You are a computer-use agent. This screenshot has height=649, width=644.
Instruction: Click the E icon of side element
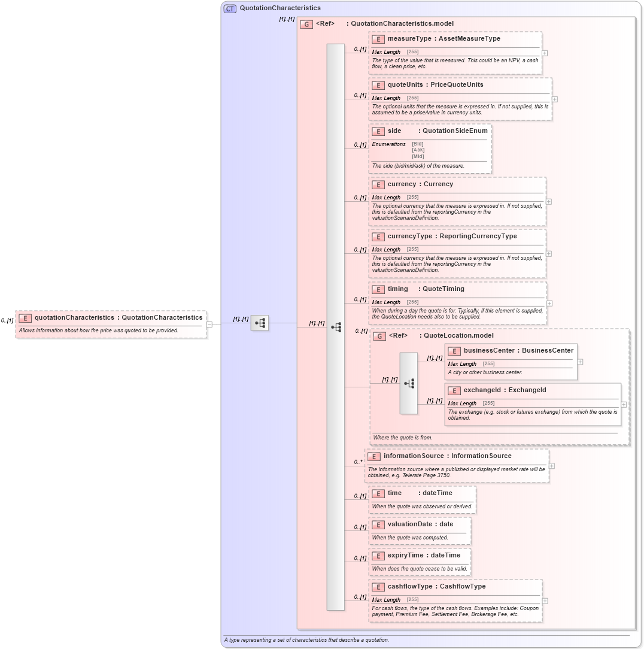[378, 131]
